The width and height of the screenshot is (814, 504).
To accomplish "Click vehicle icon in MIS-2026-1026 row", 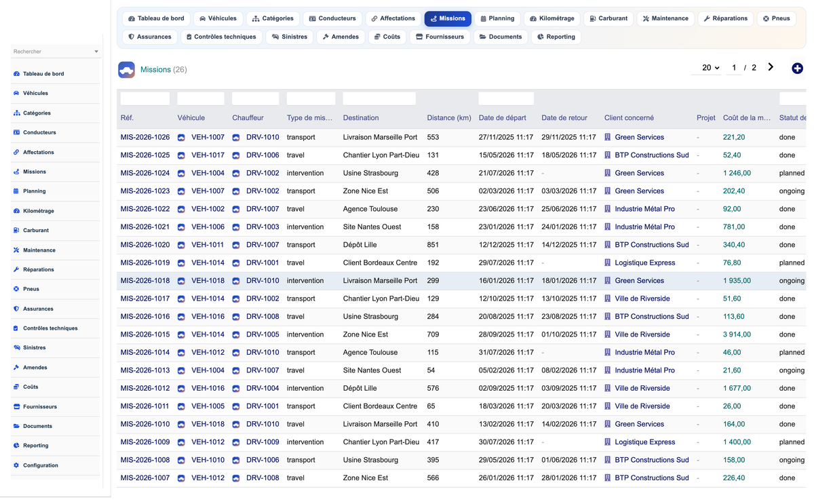I will click(181, 137).
